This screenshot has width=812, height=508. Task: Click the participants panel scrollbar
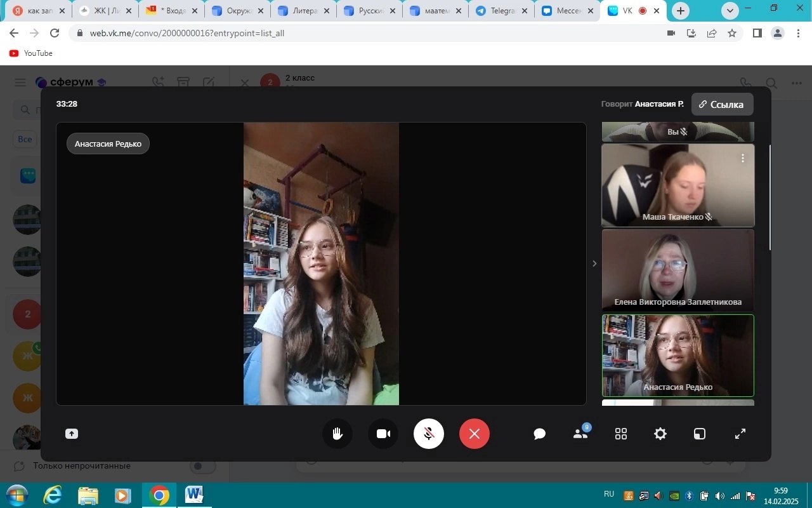[771, 197]
